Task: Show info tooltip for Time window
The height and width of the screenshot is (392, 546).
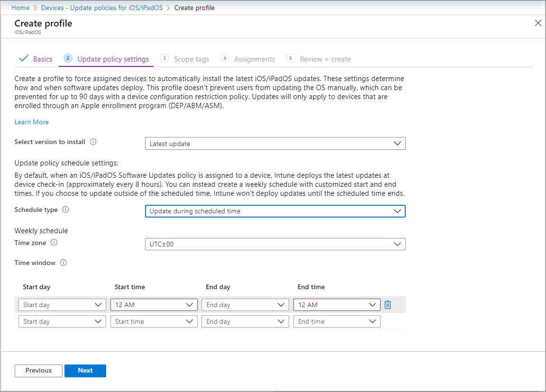Action: 63,263
